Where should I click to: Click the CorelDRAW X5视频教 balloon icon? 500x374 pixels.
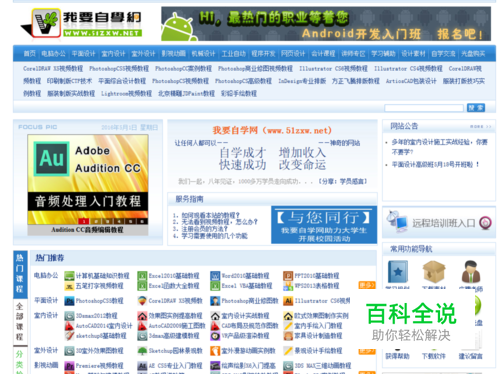pos(142,301)
